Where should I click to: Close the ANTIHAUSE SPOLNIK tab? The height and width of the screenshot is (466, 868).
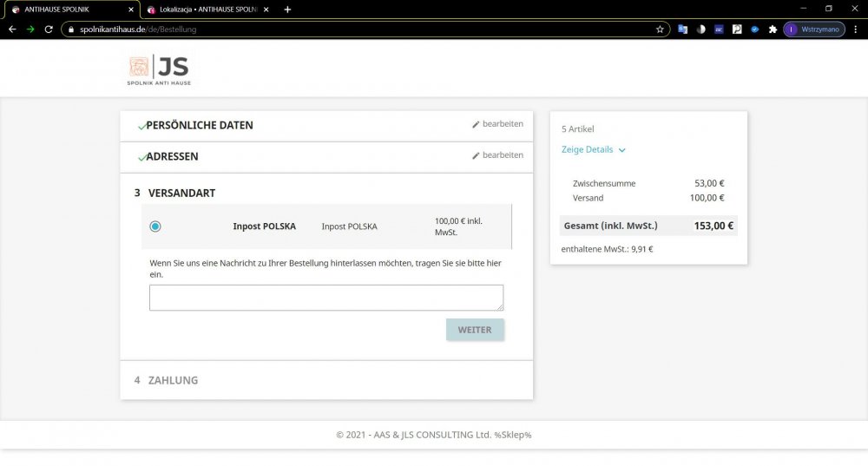131,10
